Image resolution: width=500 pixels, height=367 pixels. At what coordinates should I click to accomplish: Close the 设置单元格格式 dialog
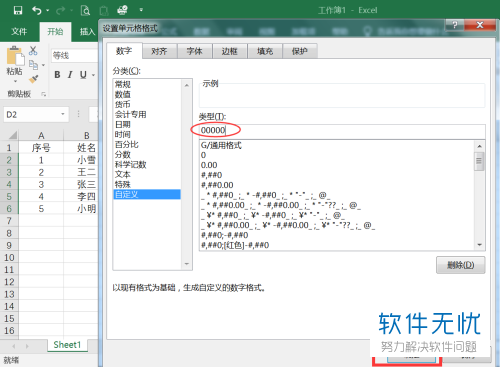(x=479, y=25)
